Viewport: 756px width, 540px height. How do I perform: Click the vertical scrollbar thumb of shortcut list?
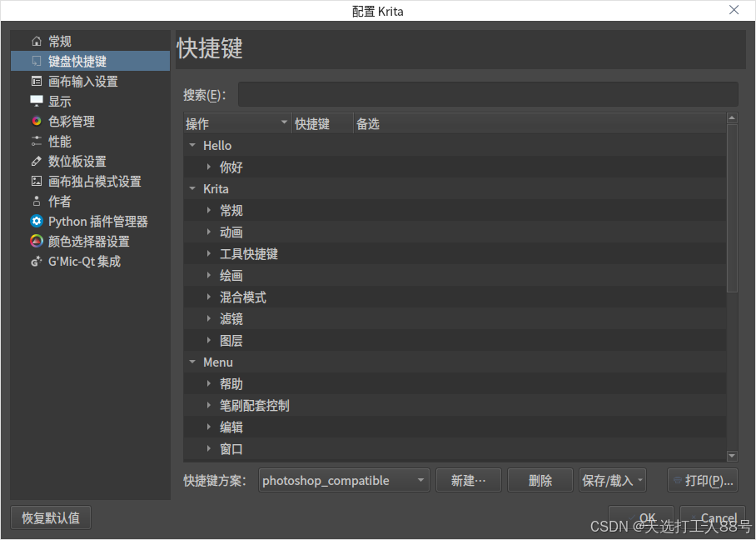point(732,208)
